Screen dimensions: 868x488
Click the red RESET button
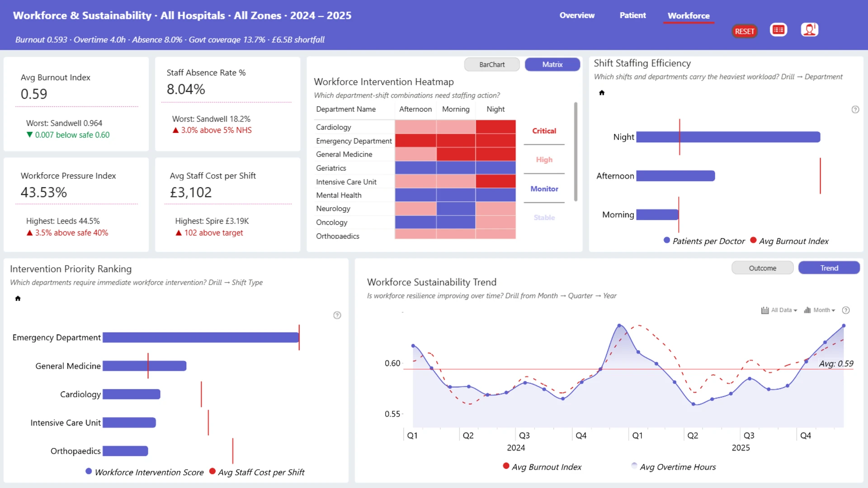point(744,31)
